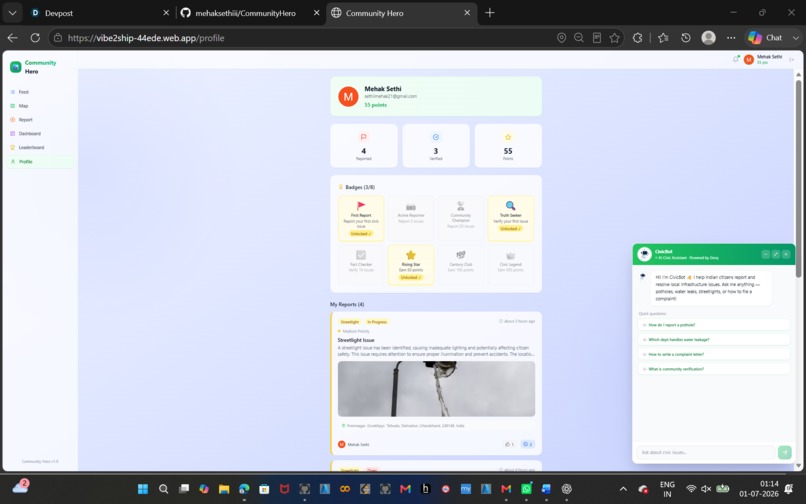Click the Century Club badge
The width and height of the screenshot is (806, 504).
[x=461, y=265]
